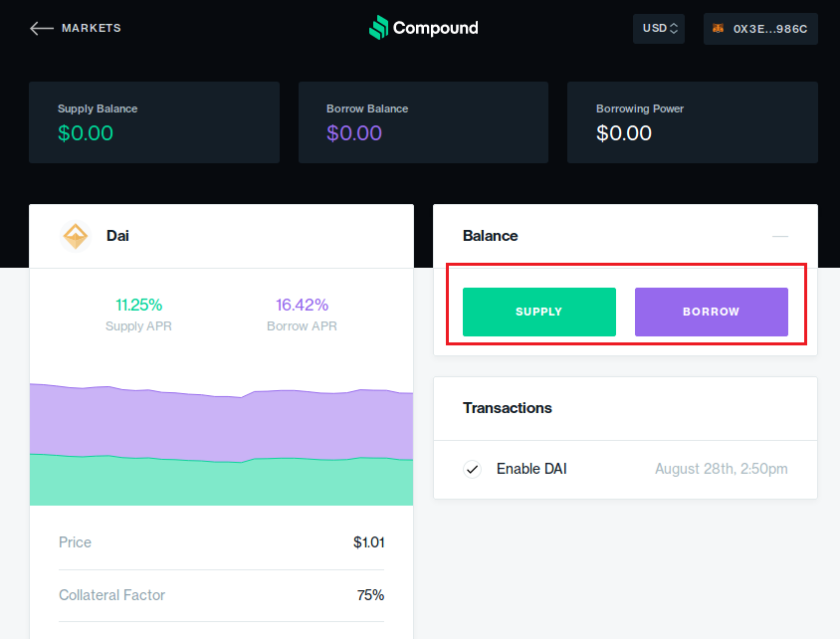
Task: Click the Dai asset name
Action: click(x=117, y=236)
